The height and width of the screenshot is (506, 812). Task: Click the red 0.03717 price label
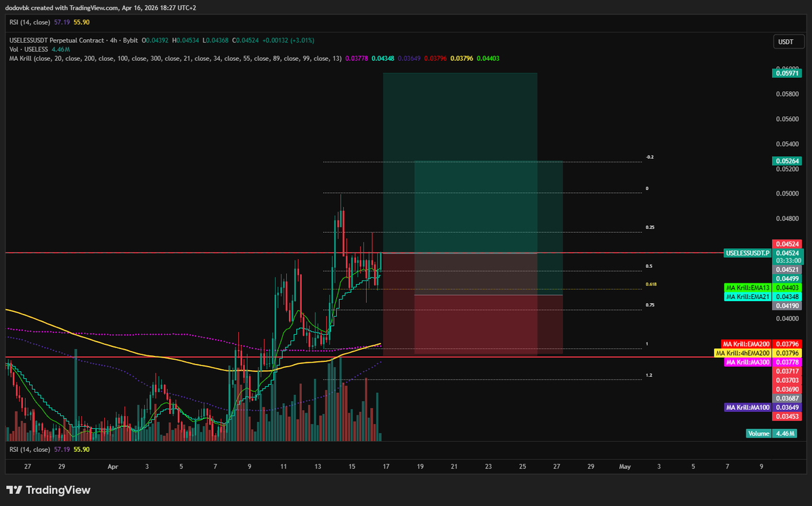pyautogui.click(x=786, y=371)
